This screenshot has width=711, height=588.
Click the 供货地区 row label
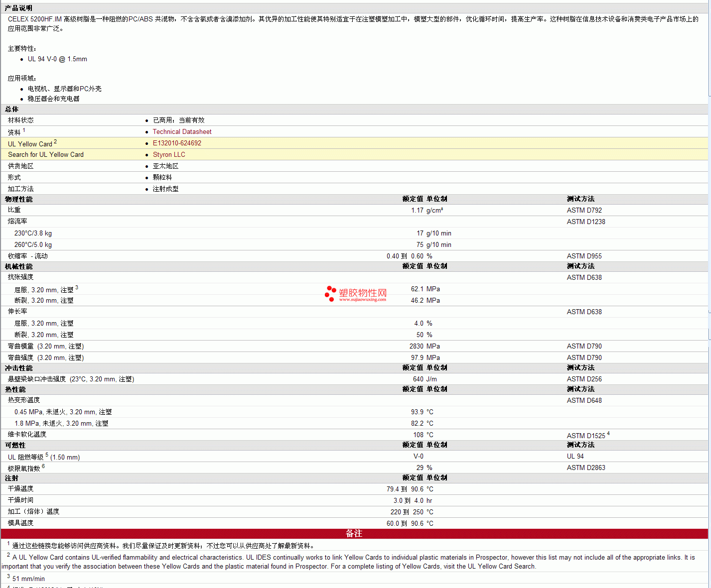pyautogui.click(x=20, y=166)
